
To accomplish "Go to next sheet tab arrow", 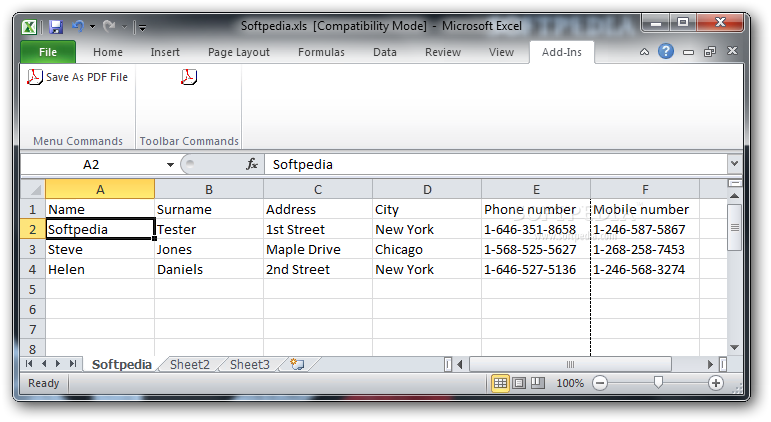I will tap(58, 364).
